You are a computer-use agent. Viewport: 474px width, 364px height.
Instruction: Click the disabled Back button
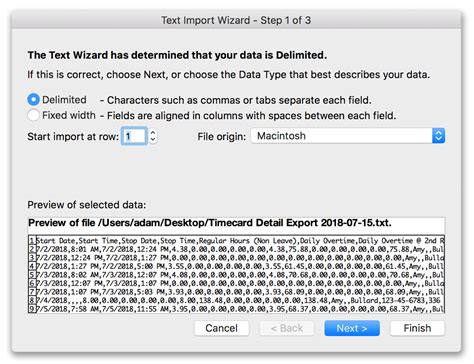coord(287,328)
